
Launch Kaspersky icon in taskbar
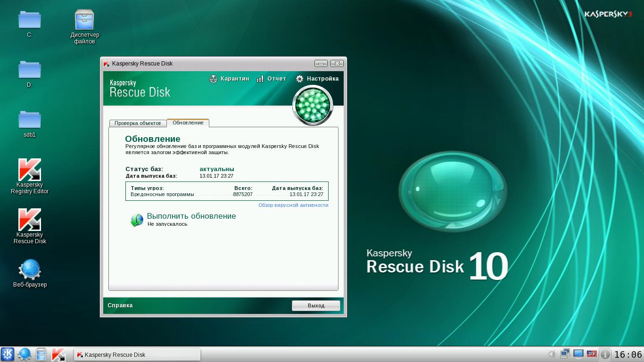pos(58,354)
